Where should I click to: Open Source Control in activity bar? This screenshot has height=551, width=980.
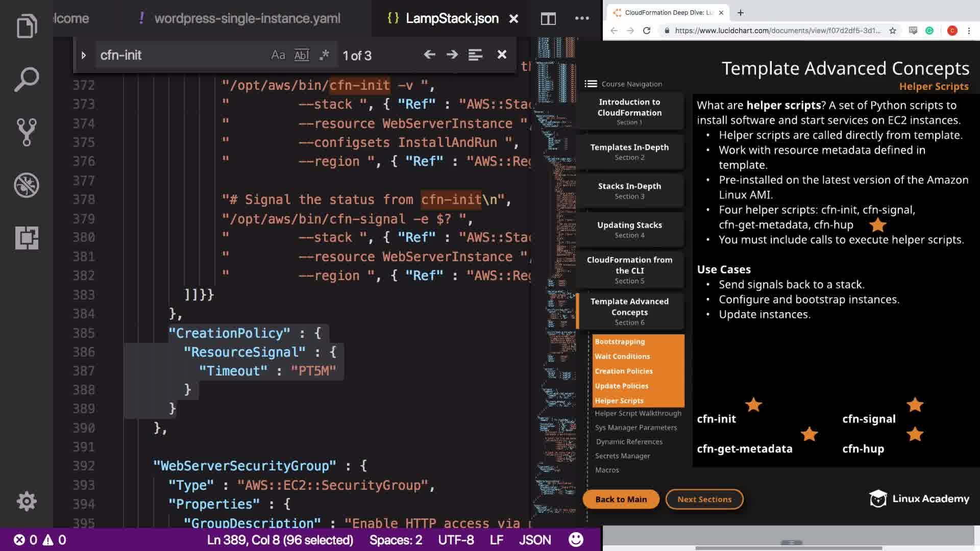click(27, 132)
